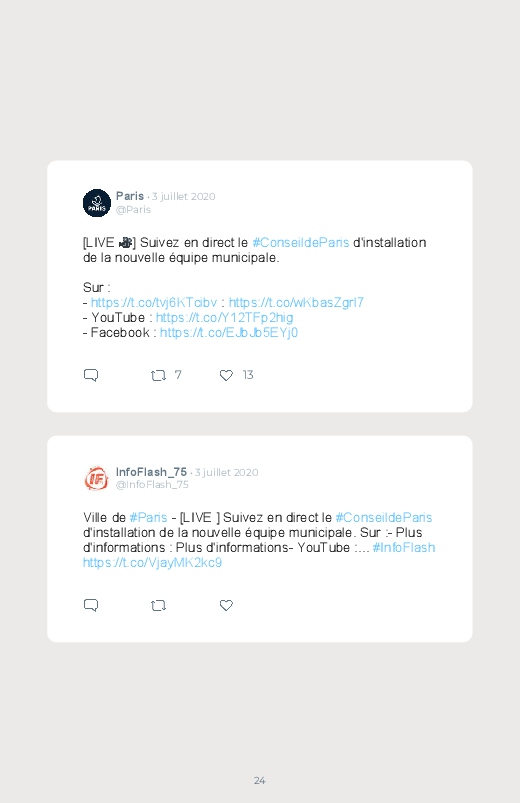Like the Paris tweet
The image size is (520, 803).
(226, 375)
